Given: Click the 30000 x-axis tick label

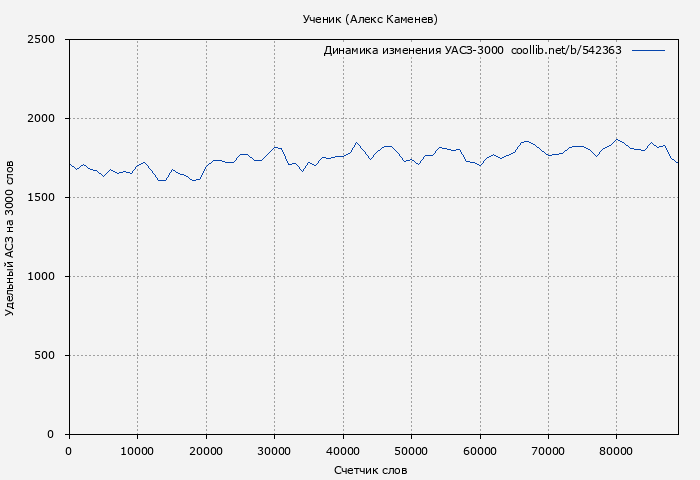Looking at the screenshot, I should tap(274, 451).
